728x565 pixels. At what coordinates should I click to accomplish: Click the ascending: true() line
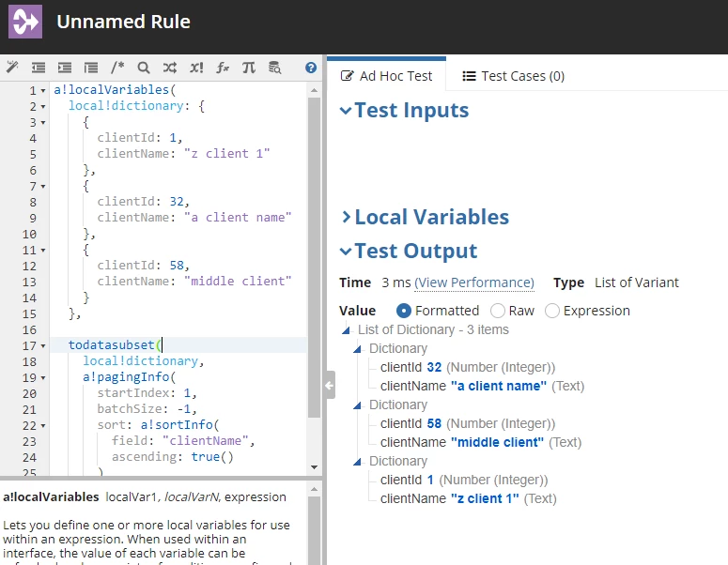coord(172,456)
